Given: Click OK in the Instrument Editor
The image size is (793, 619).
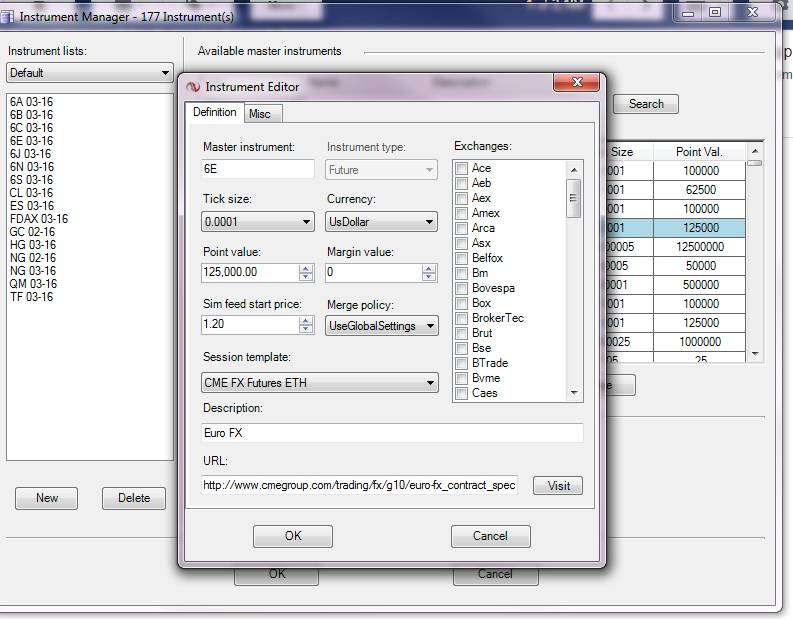Looking at the screenshot, I should [293, 536].
